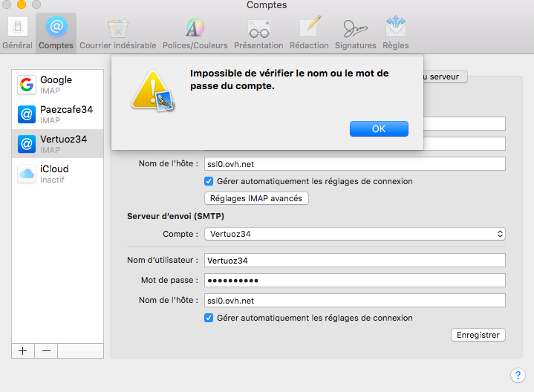Open the Règles preferences pane
534x392 pixels.
point(395,33)
